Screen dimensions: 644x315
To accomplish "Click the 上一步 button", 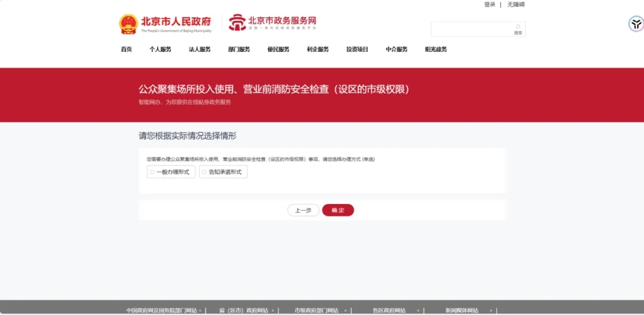I will 304,210.
